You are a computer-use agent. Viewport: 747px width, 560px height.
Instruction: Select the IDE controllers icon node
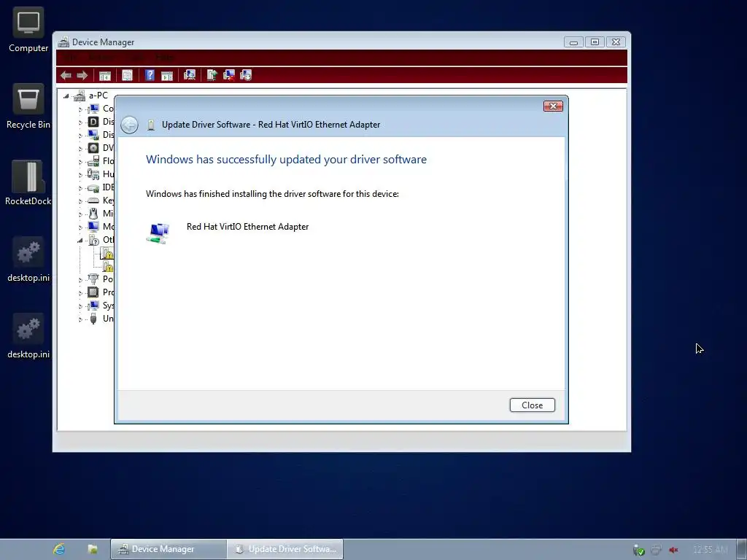93,187
